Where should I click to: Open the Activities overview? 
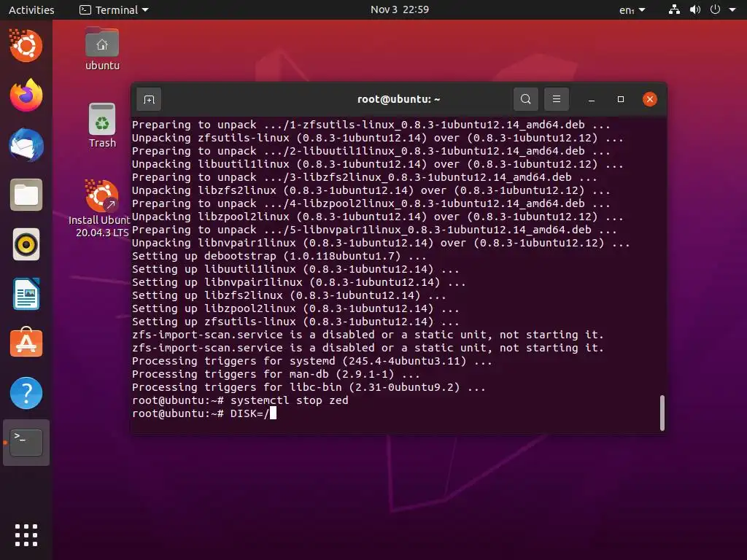point(31,9)
